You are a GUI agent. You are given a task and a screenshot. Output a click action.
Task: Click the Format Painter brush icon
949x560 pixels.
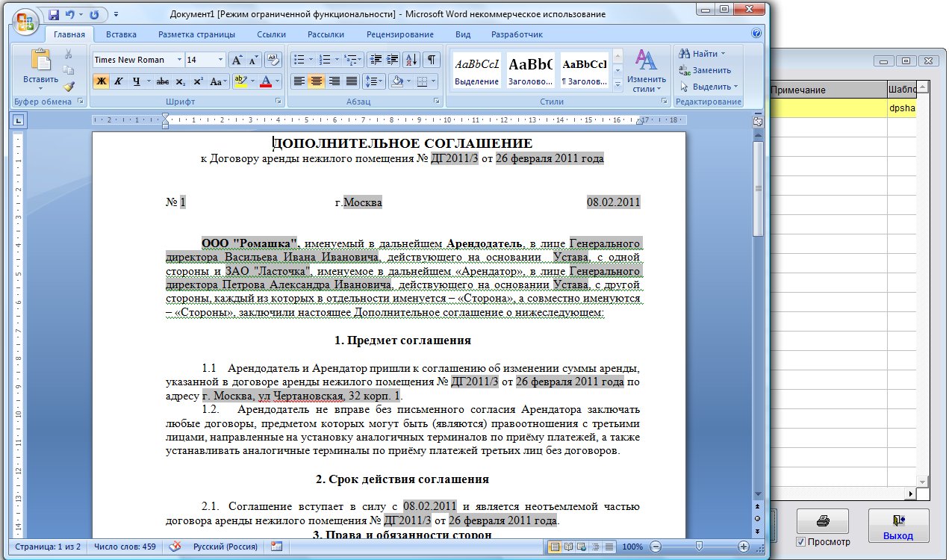69,87
